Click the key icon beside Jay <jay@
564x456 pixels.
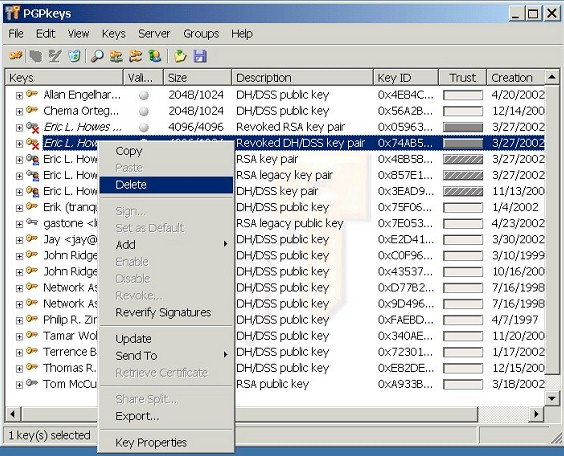pyautogui.click(x=32, y=239)
